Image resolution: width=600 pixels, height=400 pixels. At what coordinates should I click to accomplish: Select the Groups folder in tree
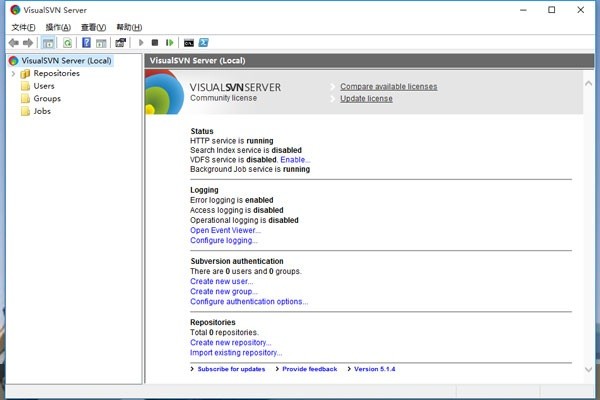coord(46,99)
